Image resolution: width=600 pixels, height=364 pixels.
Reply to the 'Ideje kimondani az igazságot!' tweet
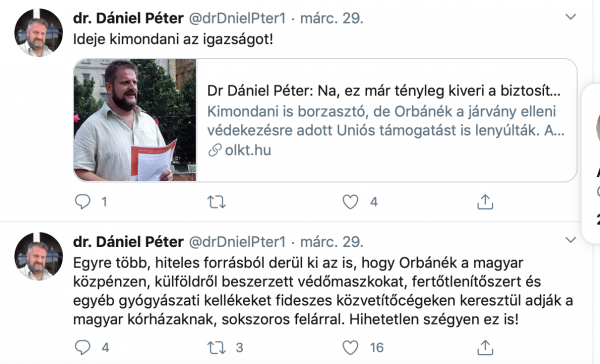click(82, 201)
